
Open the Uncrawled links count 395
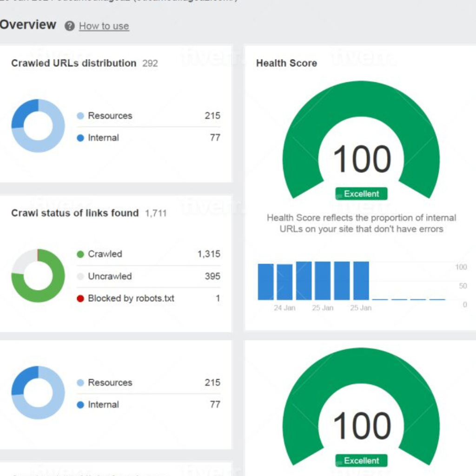pyautogui.click(x=212, y=276)
